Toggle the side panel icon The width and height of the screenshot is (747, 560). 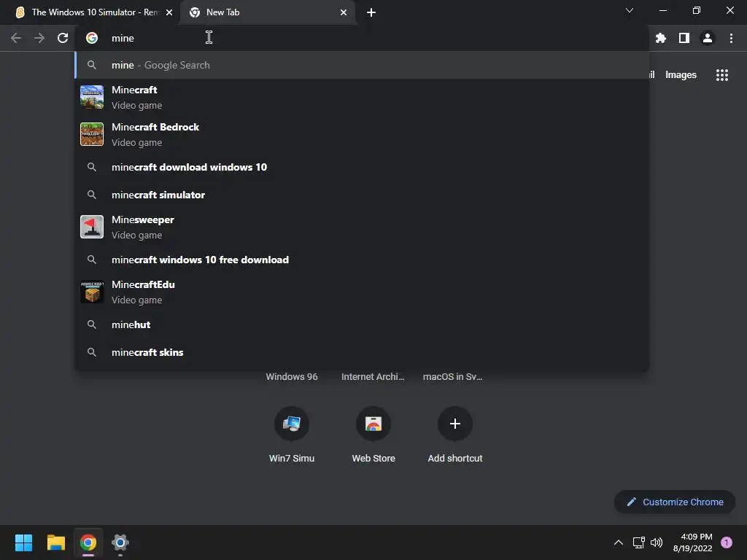point(684,38)
